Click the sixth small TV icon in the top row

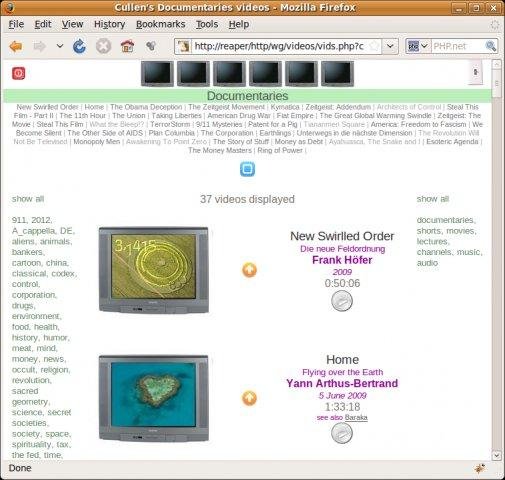(337, 74)
